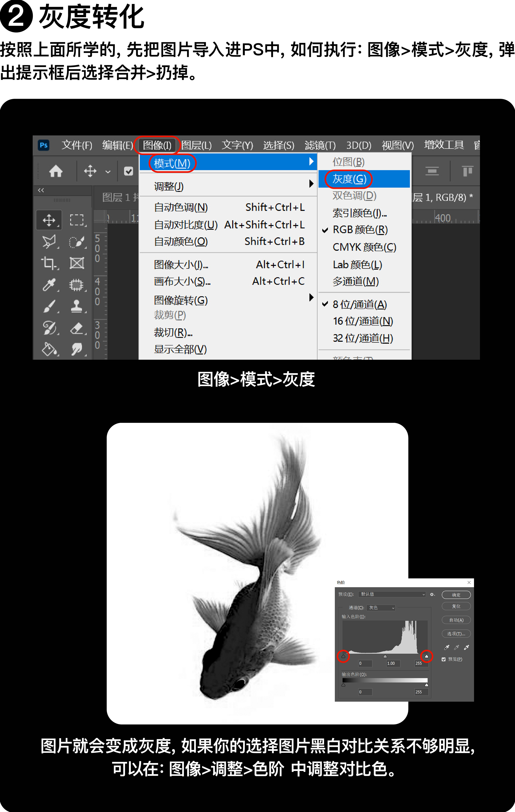This screenshot has width=515, height=812.
Task: Select the Move tool in the toolbox
Action: (49, 220)
